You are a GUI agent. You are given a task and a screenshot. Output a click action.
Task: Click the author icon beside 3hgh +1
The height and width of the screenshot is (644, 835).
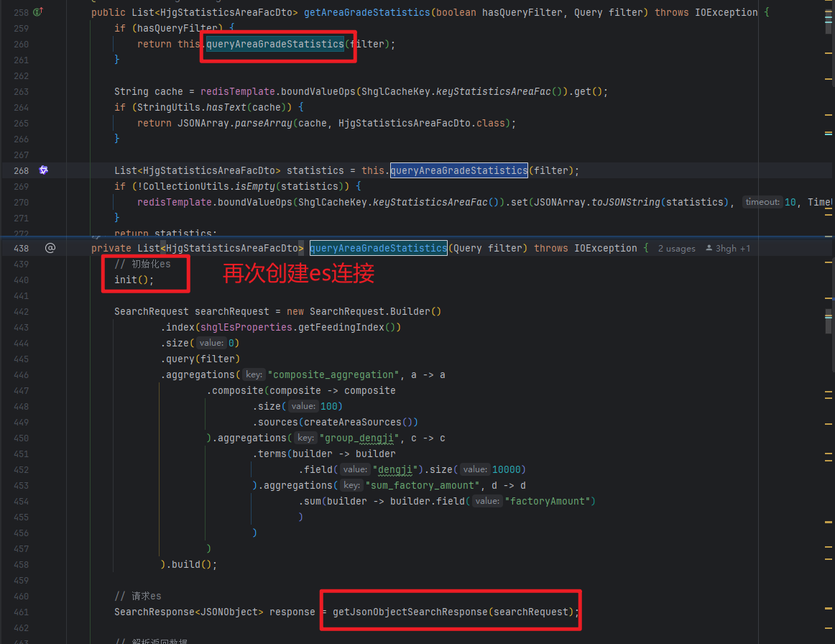click(x=709, y=249)
